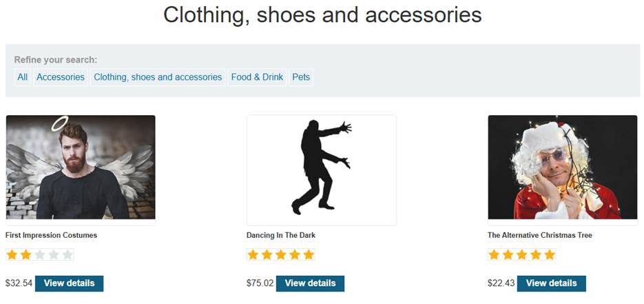This screenshot has height=304, width=644.
Task: View details for Dancing In The Dark
Action: pyautogui.click(x=310, y=283)
